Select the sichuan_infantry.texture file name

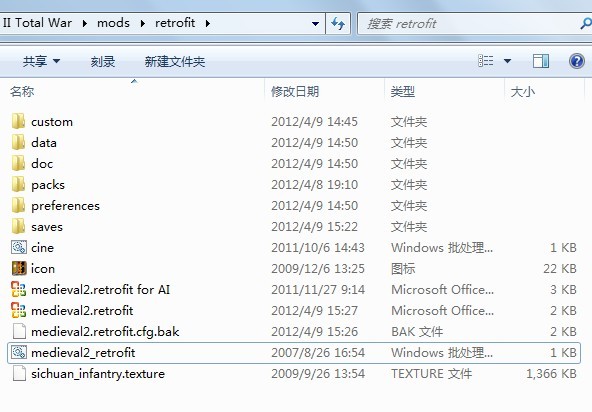[x=98, y=374]
